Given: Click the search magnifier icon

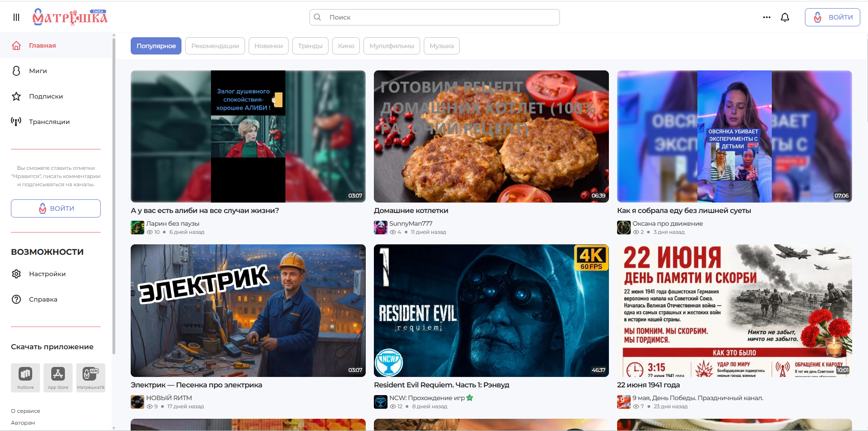Looking at the screenshot, I should pos(318,17).
